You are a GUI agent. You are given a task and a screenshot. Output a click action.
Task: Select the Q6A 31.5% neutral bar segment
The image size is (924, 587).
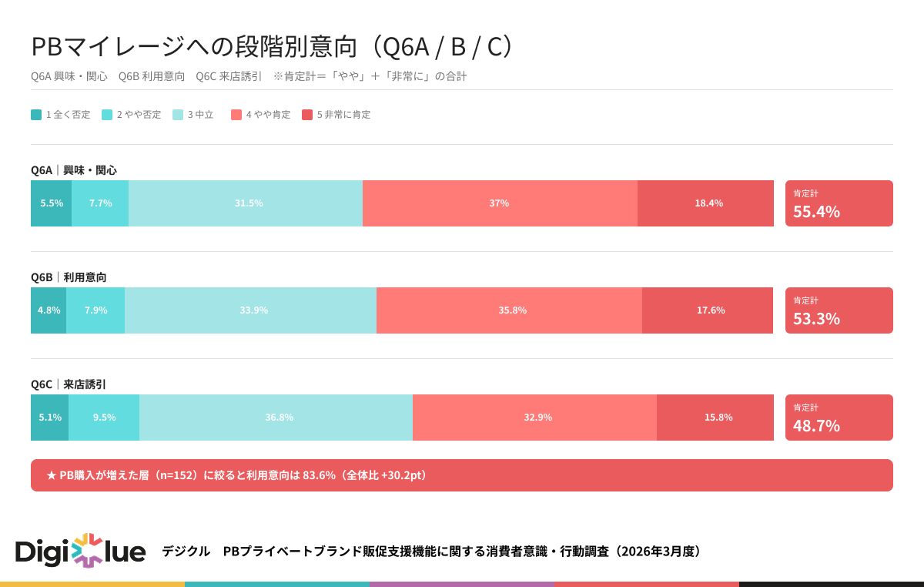click(246, 203)
